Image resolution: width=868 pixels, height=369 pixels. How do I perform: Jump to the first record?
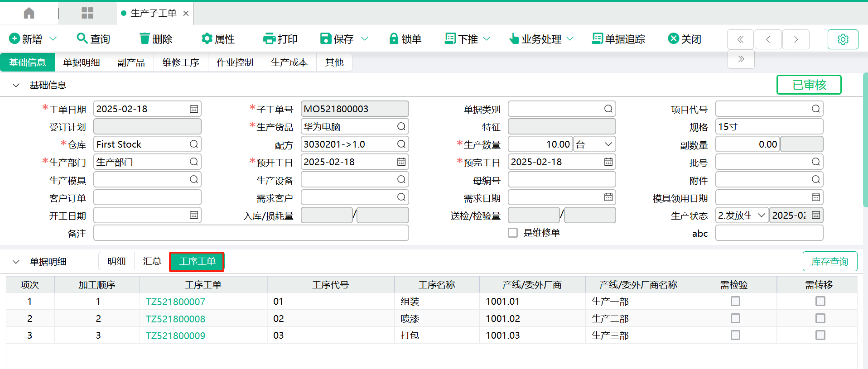(740, 39)
